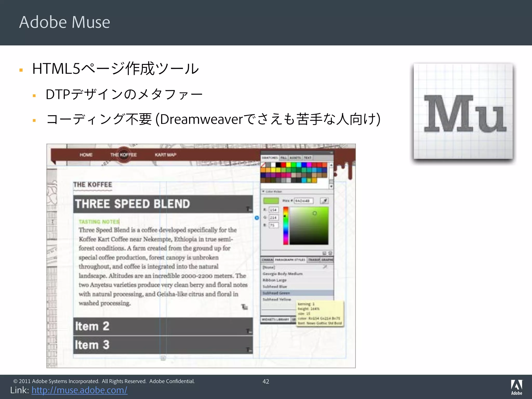Click the Adobe logo in footer
Screen dimensions: 532x399
[517, 387]
